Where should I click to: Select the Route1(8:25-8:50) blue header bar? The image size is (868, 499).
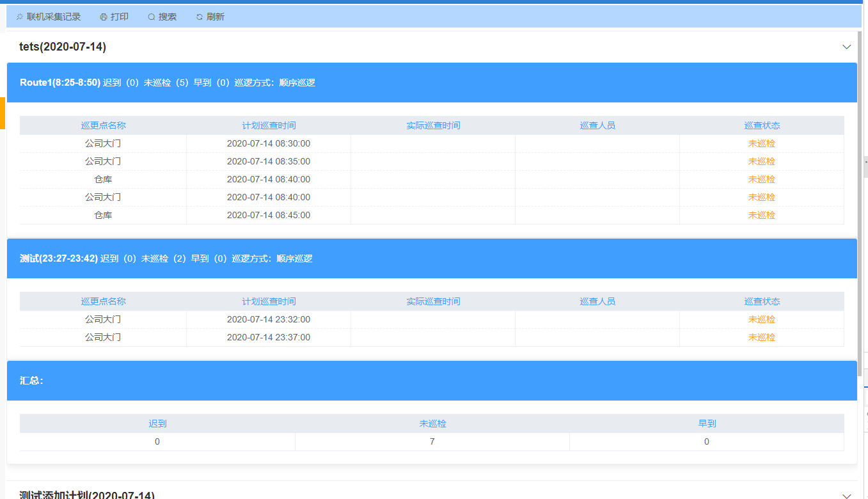click(x=432, y=83)
